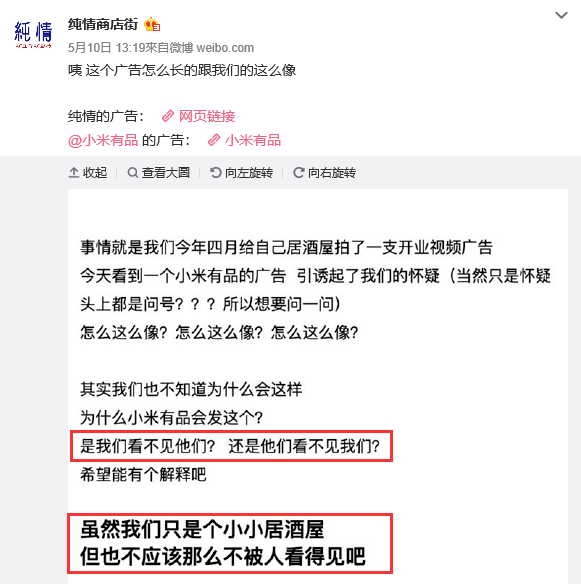The image size is (581, 584).
Task: Open the 网页链接 link
Action: pos(207,116)
